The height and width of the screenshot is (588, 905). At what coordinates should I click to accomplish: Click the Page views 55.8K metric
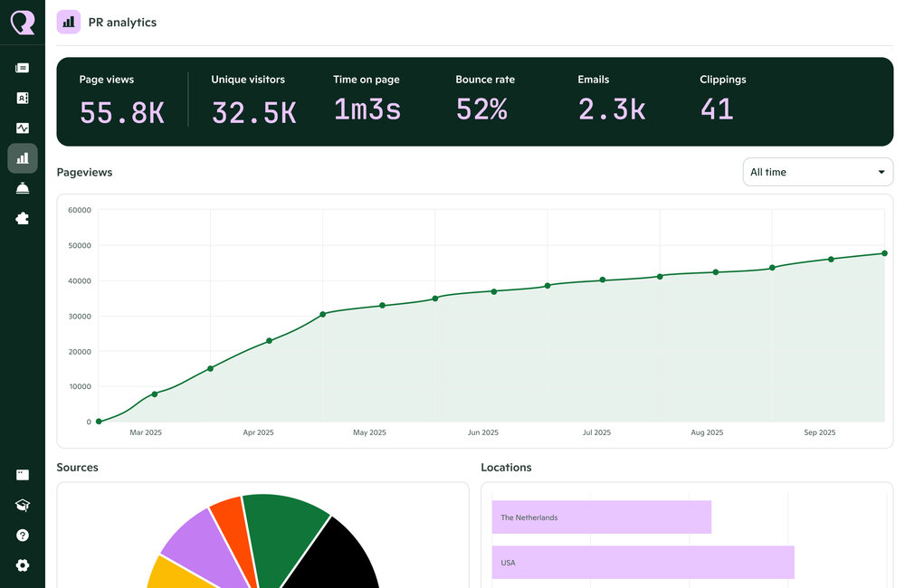[x=121, y=101]
